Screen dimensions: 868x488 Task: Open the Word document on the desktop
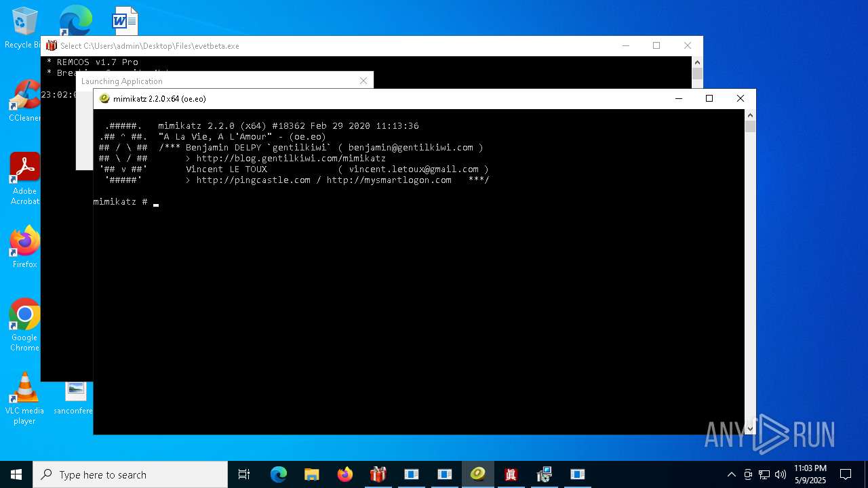[x=125, y=21]
